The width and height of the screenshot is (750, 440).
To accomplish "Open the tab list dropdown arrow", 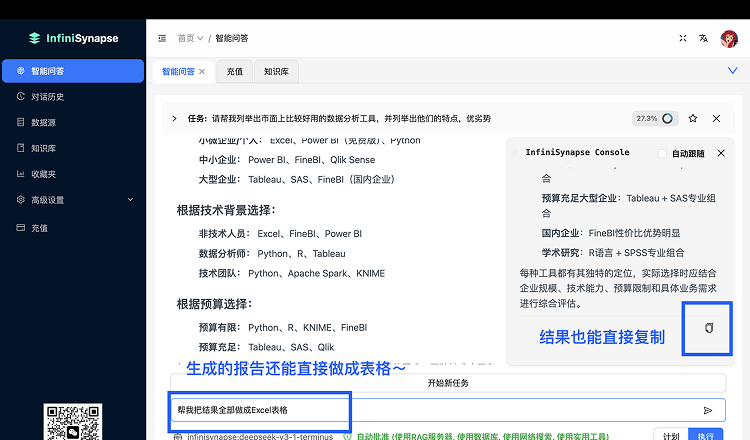I will 732,71.
